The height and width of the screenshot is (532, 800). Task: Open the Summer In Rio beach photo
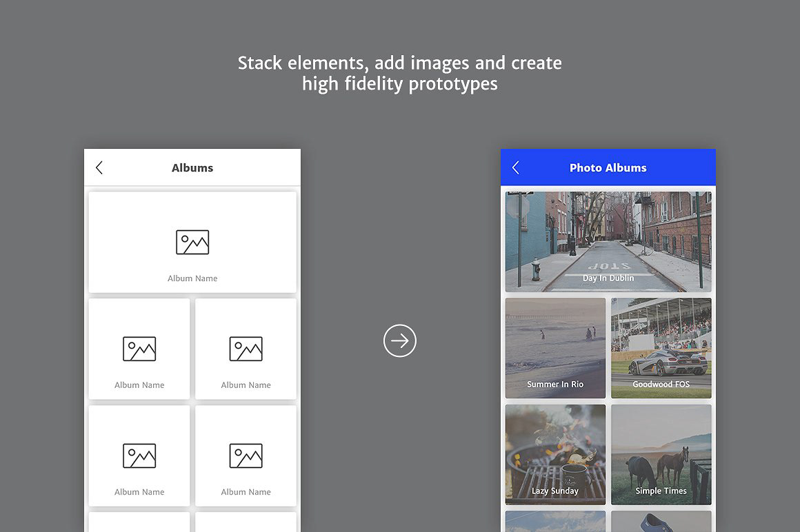click(555, 348)
